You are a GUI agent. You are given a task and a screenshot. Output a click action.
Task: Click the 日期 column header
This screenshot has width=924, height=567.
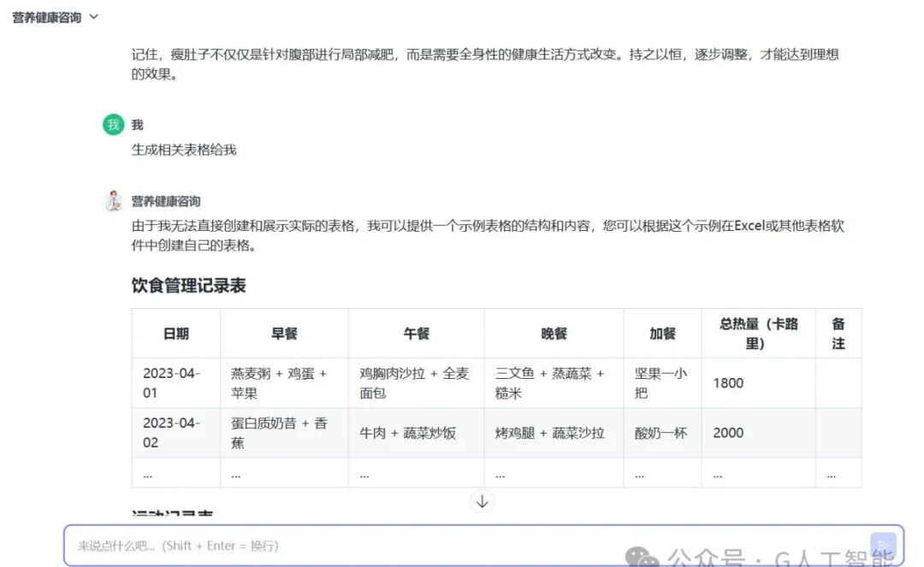click(x=176, y=334)
